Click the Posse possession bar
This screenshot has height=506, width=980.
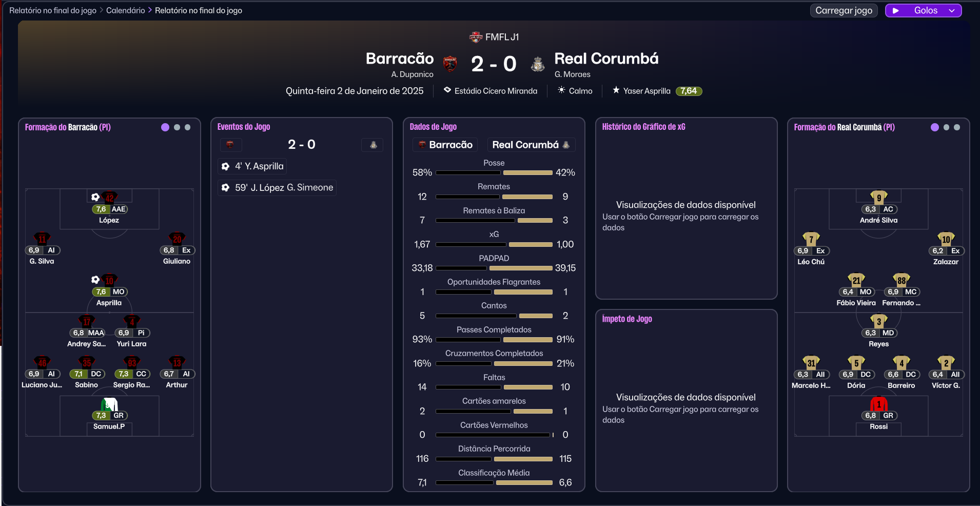(x=494, y=173)
